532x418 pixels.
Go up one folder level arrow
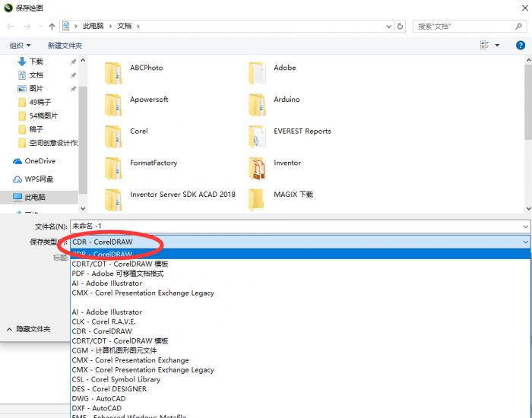pyautogui.click(x=52, y=26)
